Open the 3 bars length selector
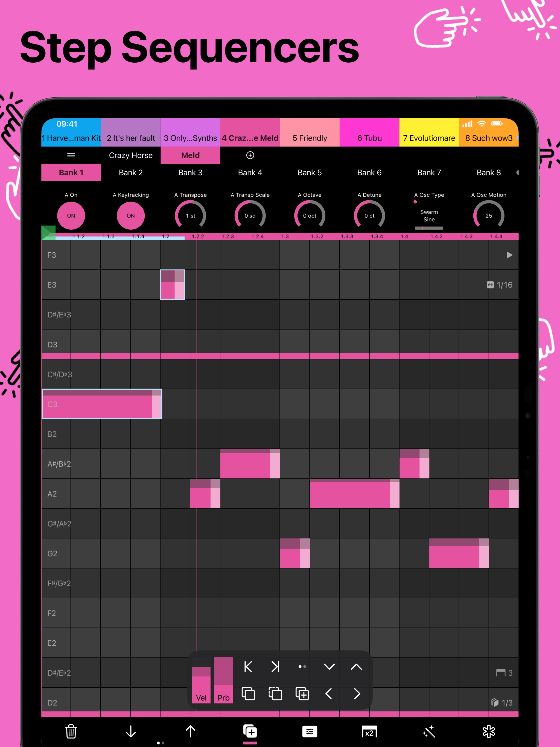 pyautogui.click(x=504, y=673)
